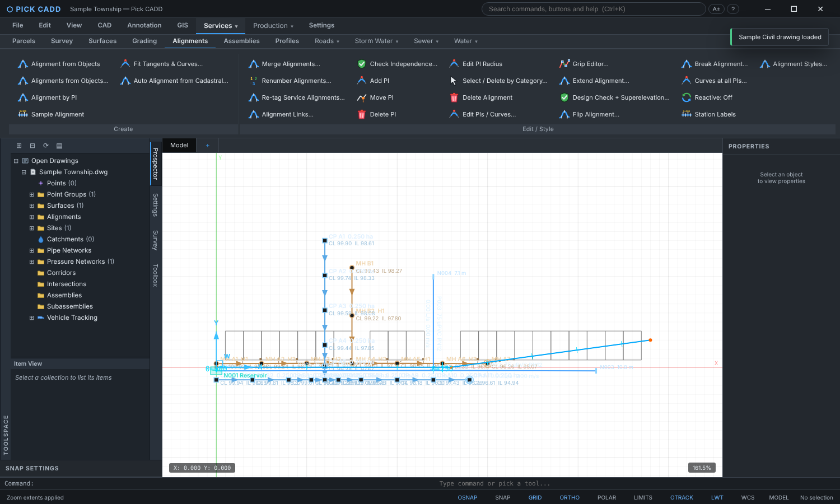Click the refresh icon in Toolspace toolbar

pyautogui.click(x=46, y=146)
